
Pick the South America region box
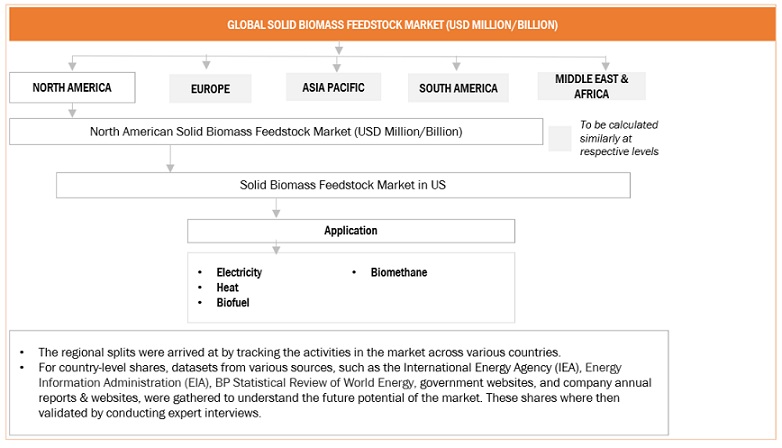[458, 88]
